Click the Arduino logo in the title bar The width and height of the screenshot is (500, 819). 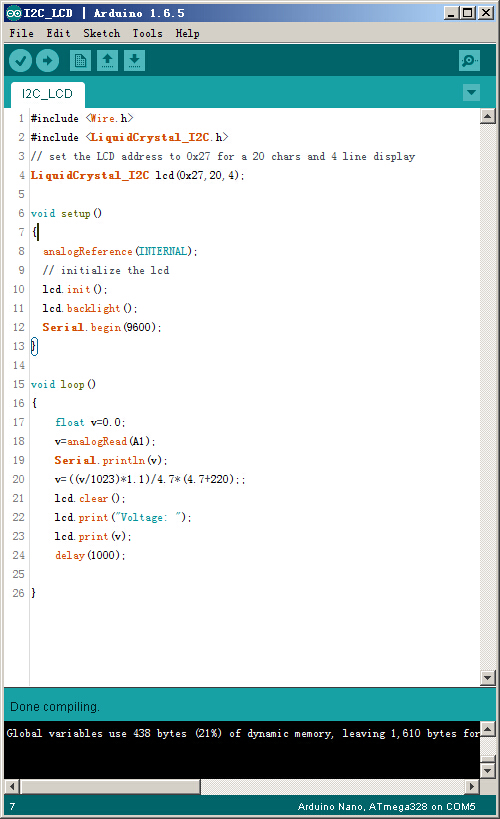(14, 13)
